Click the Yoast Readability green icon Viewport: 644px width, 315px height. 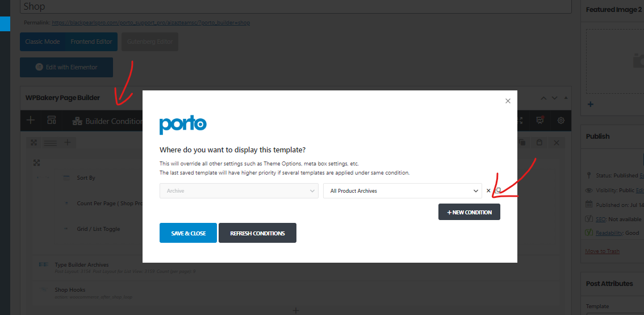click(589, 233)
